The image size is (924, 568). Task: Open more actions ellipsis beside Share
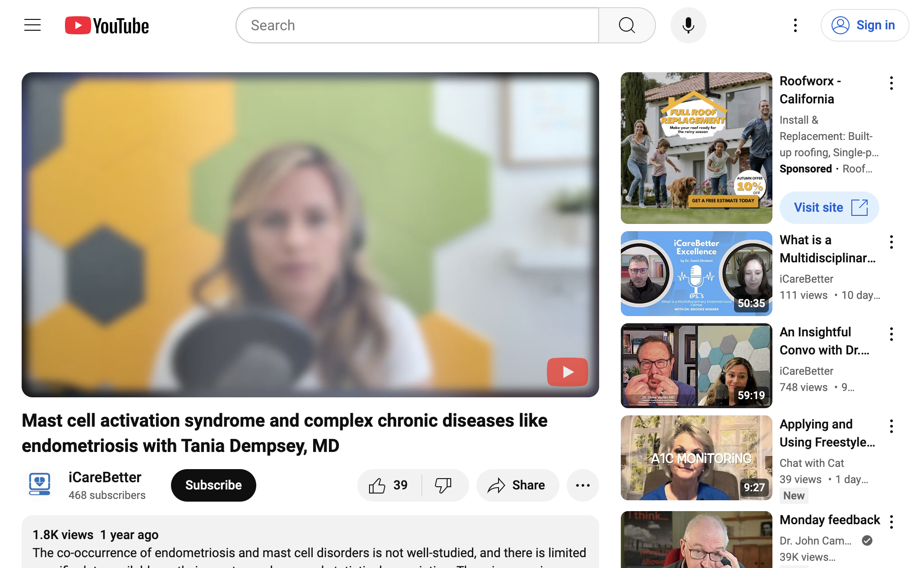pos(583,485)
